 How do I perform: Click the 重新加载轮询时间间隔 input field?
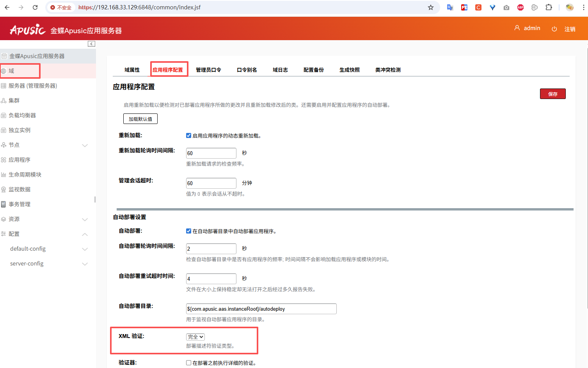211,153
